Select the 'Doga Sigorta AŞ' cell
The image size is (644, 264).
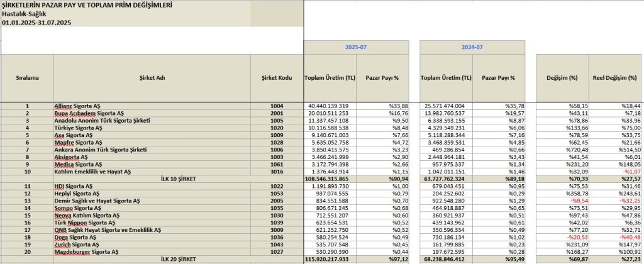(x=152, y=237)
